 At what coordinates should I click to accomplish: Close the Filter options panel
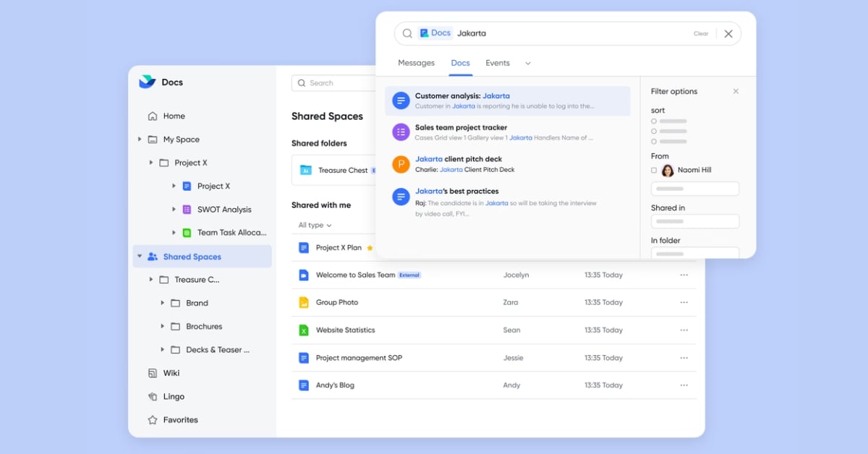(736, 92)
